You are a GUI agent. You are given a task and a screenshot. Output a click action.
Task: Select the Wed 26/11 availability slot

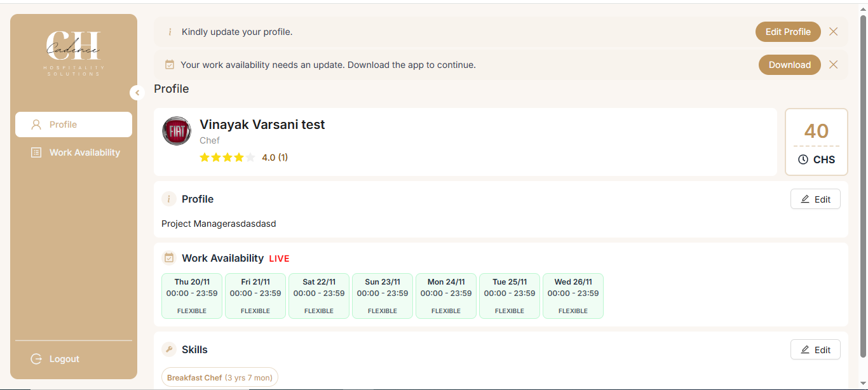573,296
